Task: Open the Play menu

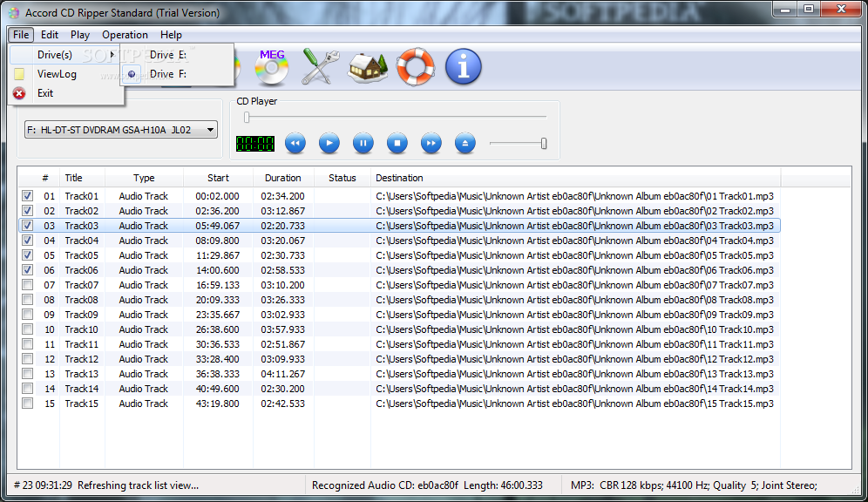Action: tap(79, 35)
